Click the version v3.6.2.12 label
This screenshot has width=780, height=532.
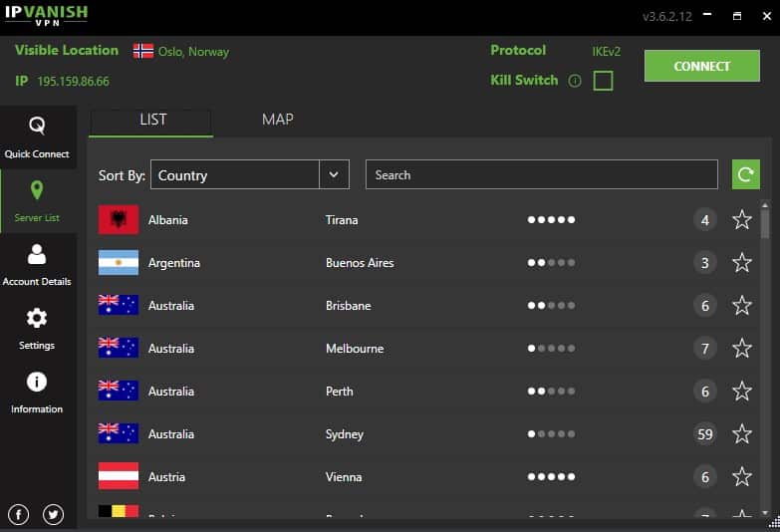pyautogui.click(x=667, y=16)
